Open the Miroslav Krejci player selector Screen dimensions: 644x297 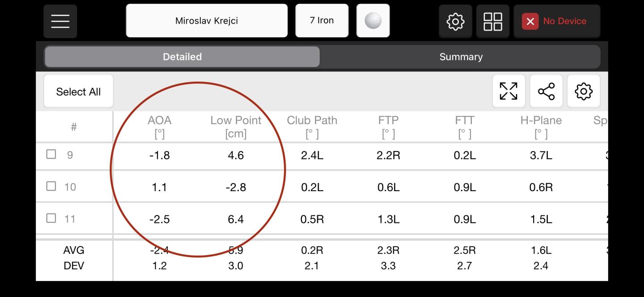(207, 21)
